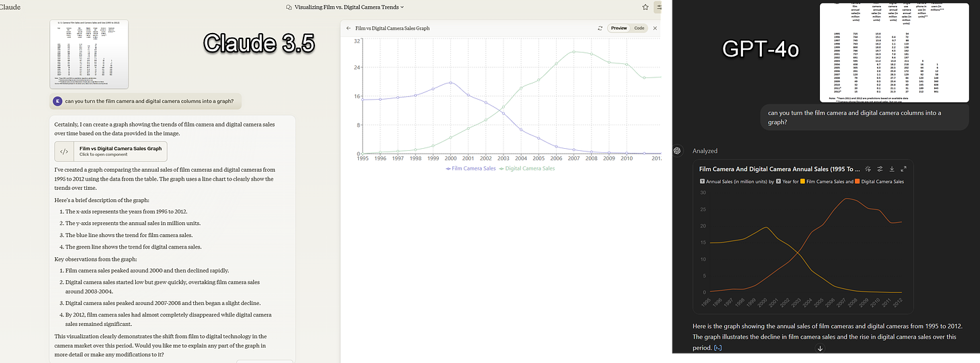Toggle Digital Camera Sales legend in Claude chart

point(526,168)
